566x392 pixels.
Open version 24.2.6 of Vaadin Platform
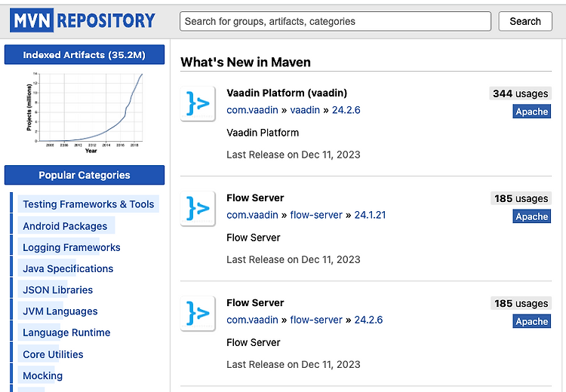pyautogui.click(x=346, y=110)
